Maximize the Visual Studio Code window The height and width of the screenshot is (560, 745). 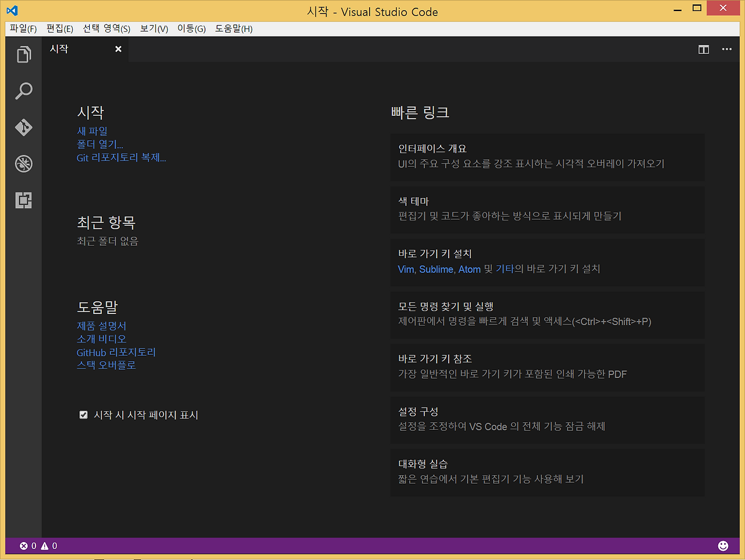697,8
